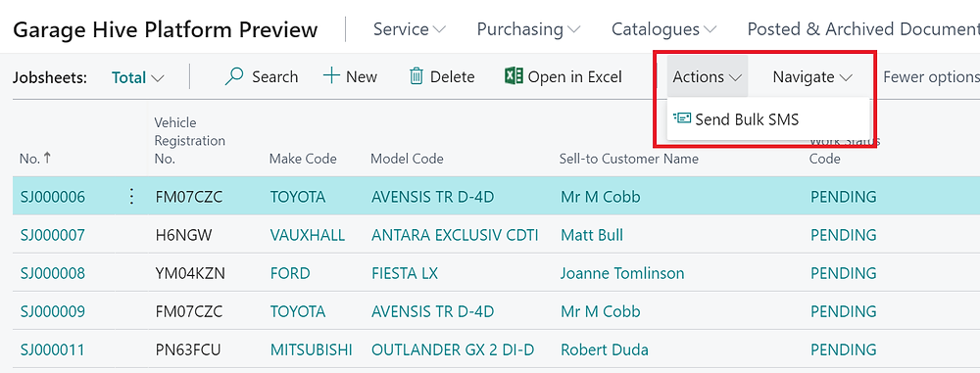
Task: Open the Service menu
Action: point(410,28)
